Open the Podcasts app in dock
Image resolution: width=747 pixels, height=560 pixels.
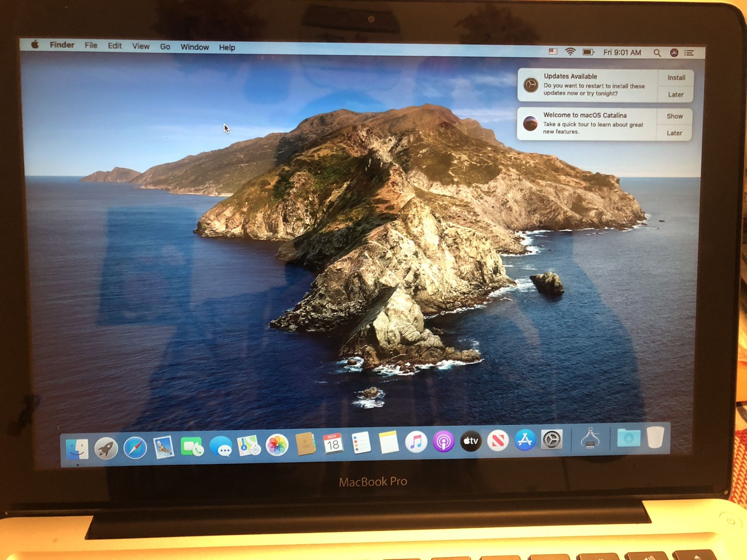443,442
